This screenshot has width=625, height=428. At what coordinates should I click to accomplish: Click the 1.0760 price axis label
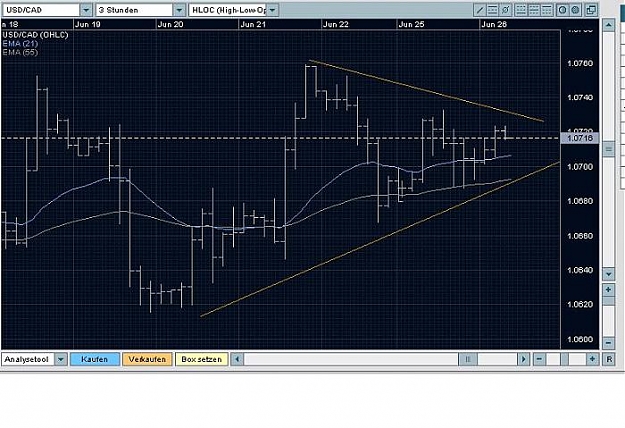(580, 63)
